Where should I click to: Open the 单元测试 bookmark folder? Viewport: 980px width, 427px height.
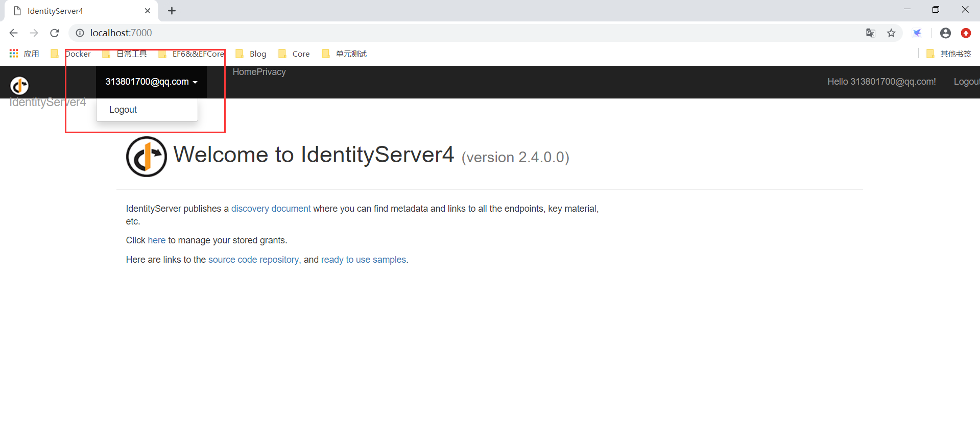coord(344,54)
